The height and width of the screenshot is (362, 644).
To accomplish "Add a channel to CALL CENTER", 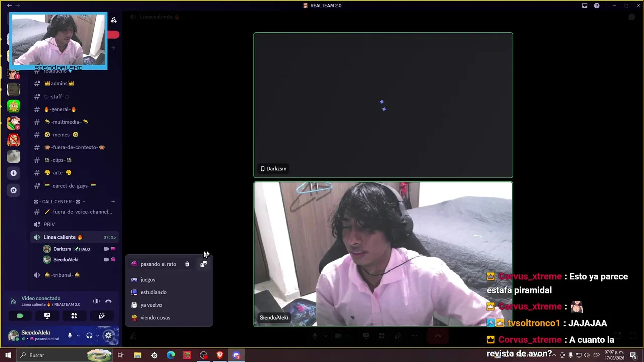I will [x=113, y=202].
